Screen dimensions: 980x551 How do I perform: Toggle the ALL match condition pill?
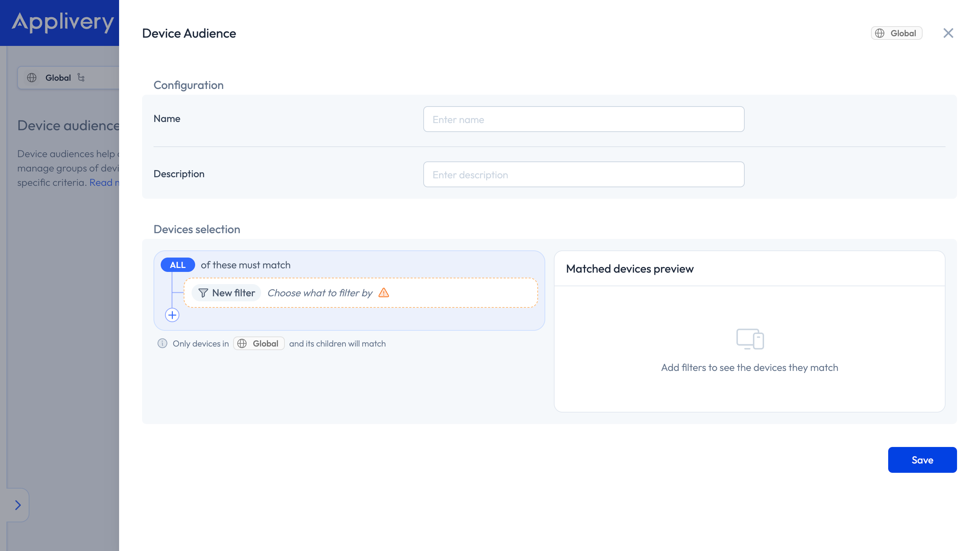point(178,265)
